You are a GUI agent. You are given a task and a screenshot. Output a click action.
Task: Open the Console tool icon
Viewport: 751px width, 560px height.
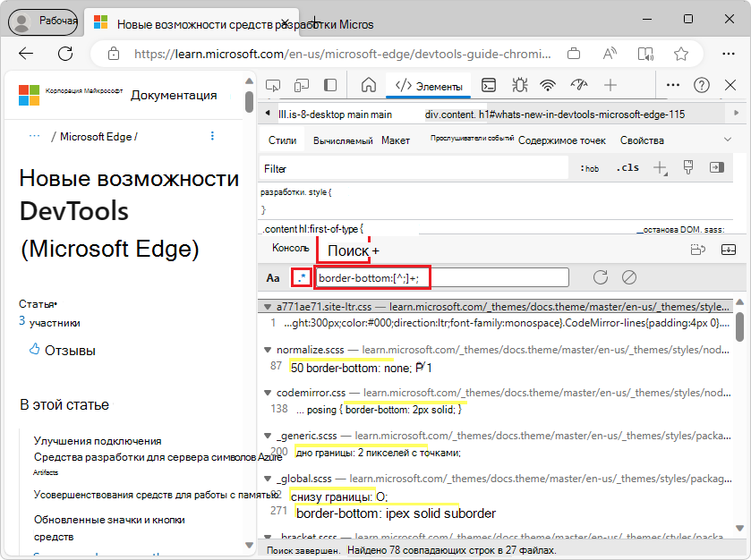(x=489, y=86)
